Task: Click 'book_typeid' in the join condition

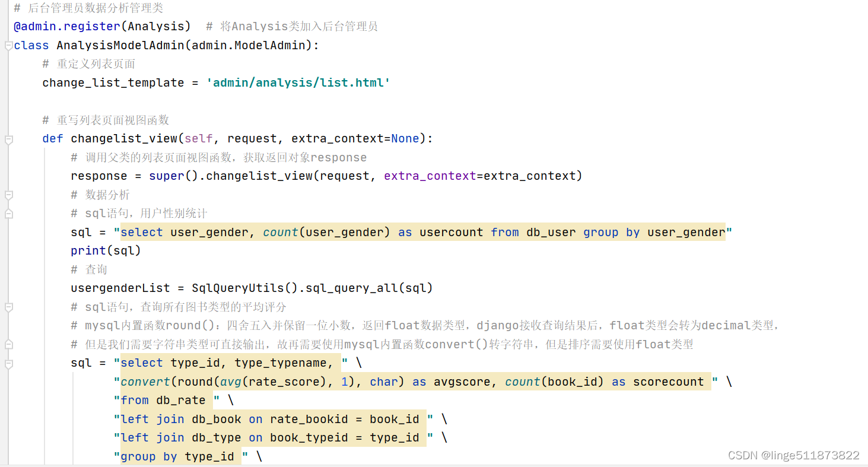Action: click(x=309, y=438)
